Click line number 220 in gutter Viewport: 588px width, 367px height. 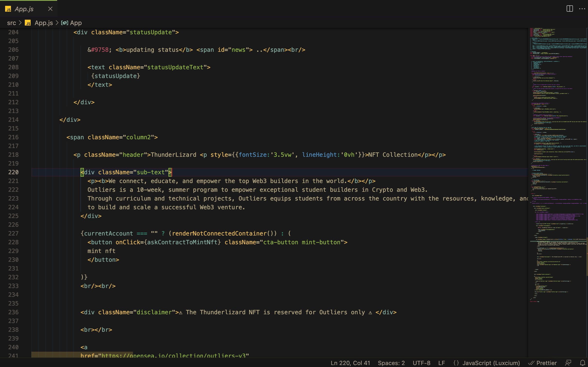pyautogui.click(x=13, y=172)
